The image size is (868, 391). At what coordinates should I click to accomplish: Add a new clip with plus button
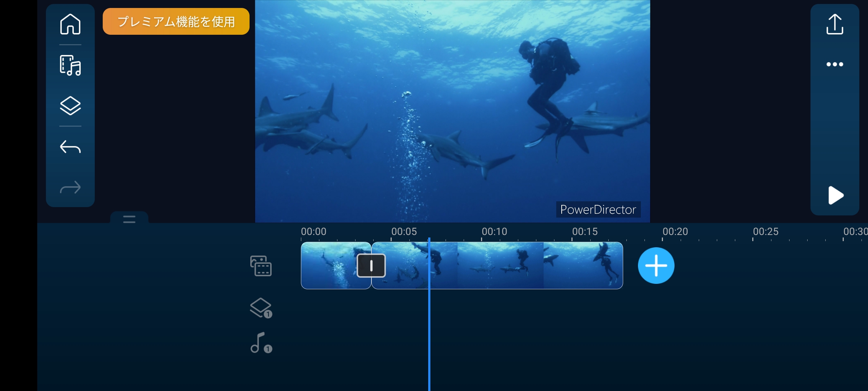pyautogui.click(x=656, y=265)
